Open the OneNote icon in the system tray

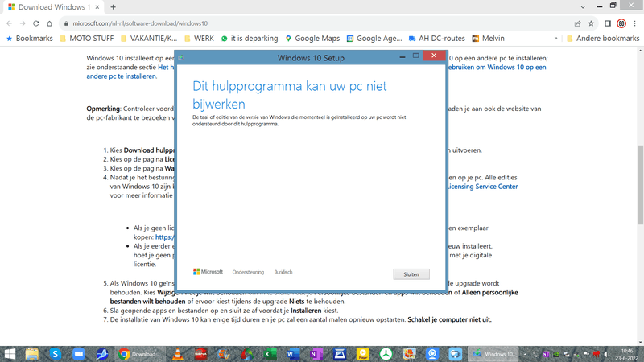point(546,354)
